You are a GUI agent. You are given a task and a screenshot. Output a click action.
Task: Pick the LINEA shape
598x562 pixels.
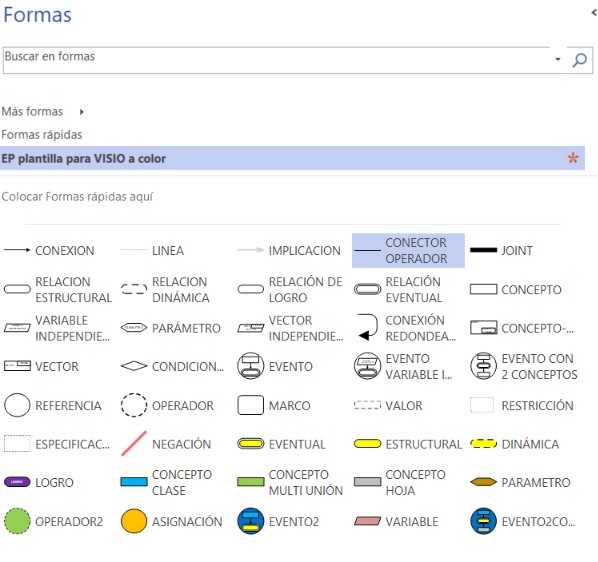pos(153,250)
